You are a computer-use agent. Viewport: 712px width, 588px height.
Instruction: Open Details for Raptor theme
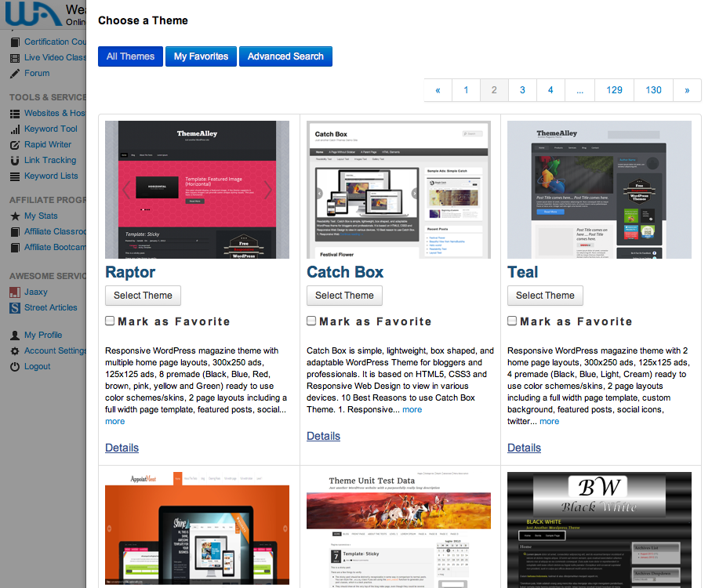click(122, 448)
